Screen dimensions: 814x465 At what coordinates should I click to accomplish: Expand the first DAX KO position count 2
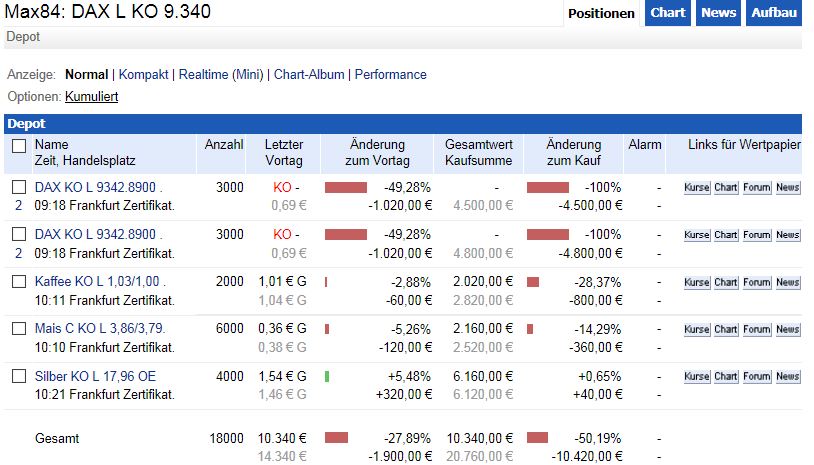(x=18, y=206)
